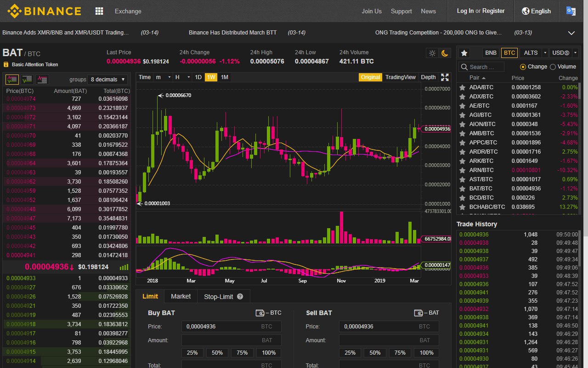Screen dimensions: 588x368
Task: Open the Stop-Limit order tab
Action: pos(224,297)
